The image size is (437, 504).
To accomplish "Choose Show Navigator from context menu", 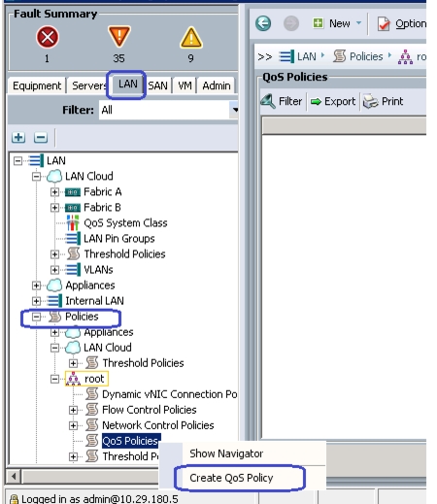I will [226, 454].
